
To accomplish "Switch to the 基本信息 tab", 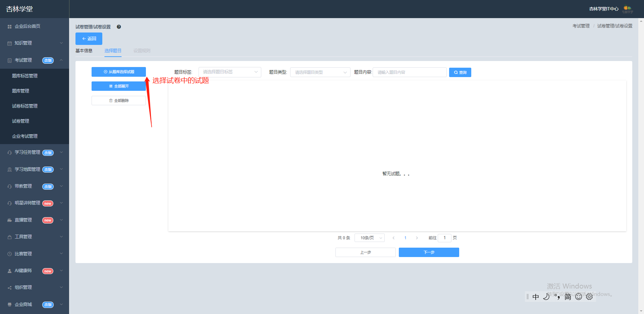I will [84, 51].
